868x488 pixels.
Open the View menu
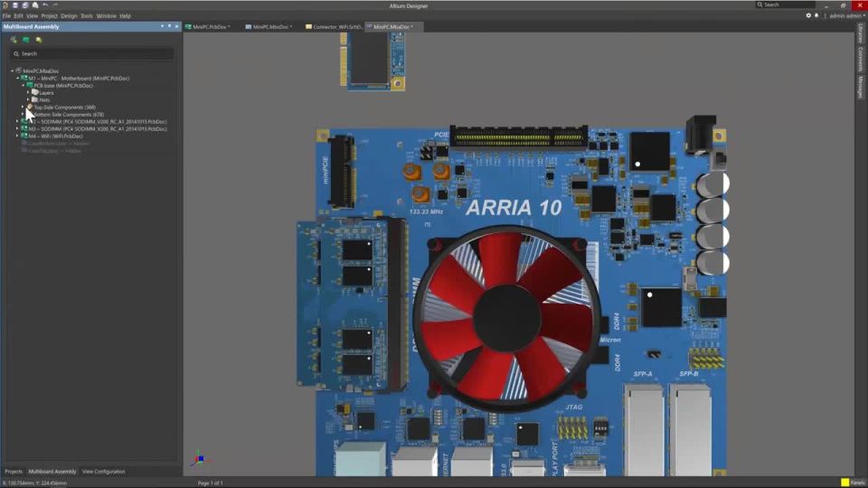(33, 16)
